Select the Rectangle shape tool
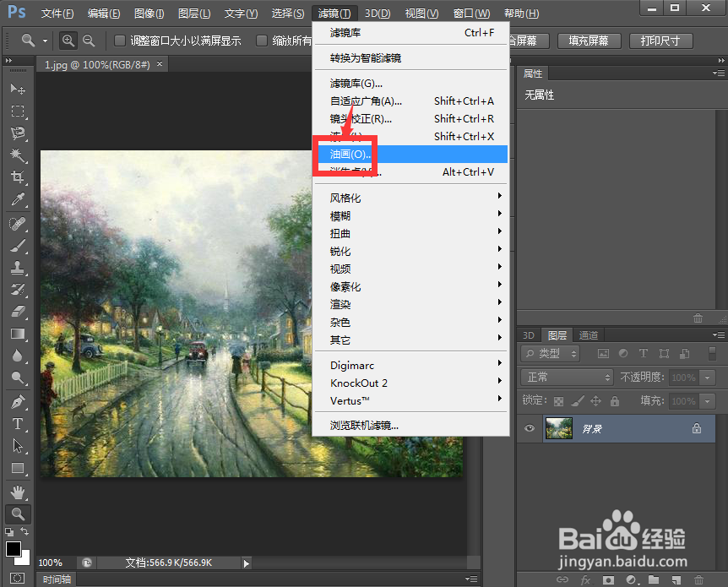This screenshot has height=587, width=728. [18, 468]
